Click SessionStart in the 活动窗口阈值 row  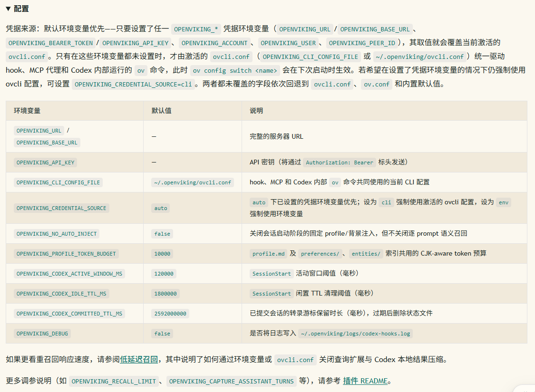pyautogui.click(x=272, y=274)
